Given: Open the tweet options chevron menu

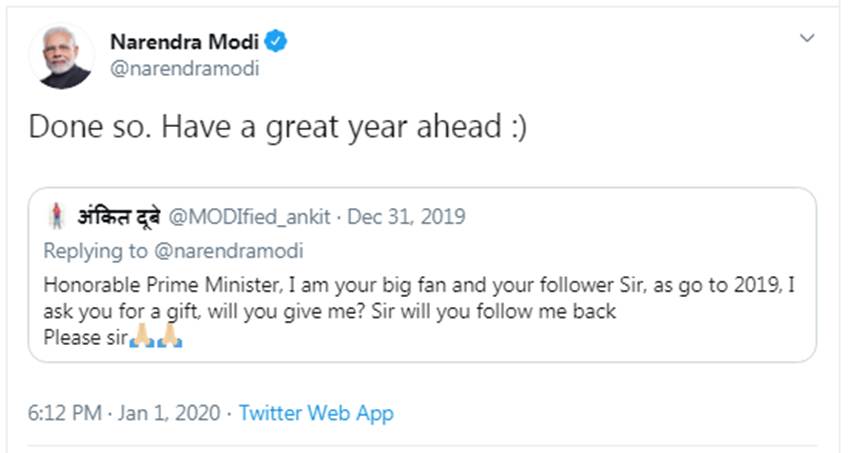Looking at the screenshot, I should tap(807, 38).
